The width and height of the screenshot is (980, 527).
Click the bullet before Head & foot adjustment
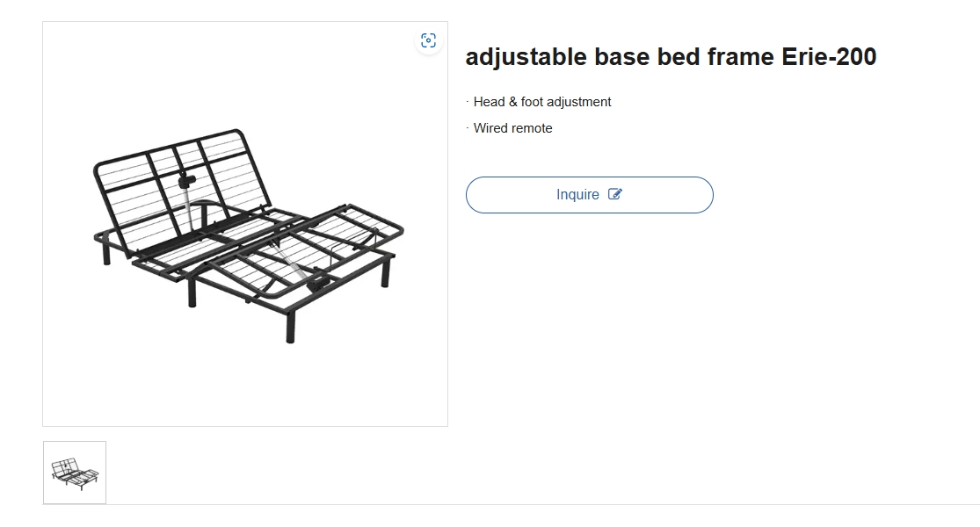pos(468,102)
